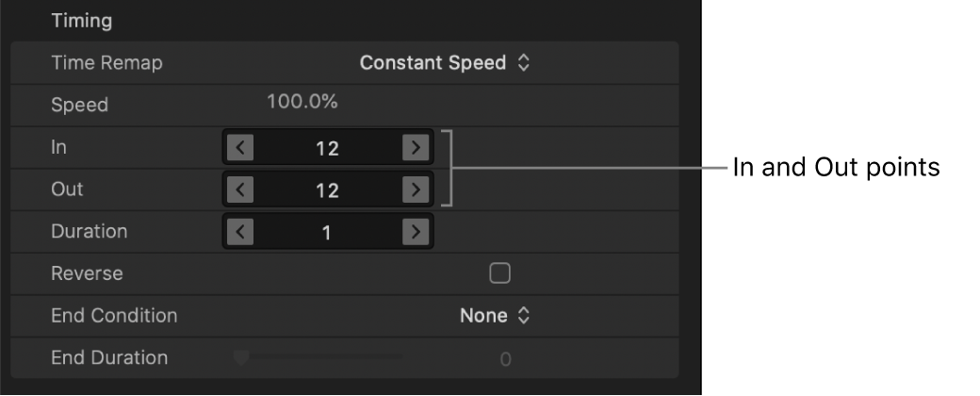Click the Out point value field
This screenshot has width=980, height=396.
(327, 190)
